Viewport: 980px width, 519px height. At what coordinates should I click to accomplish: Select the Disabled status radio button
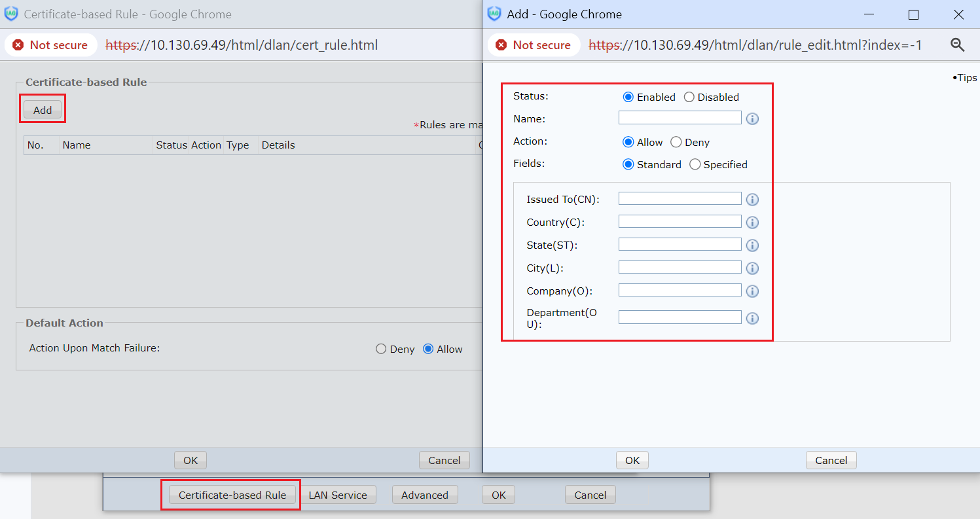689,97
